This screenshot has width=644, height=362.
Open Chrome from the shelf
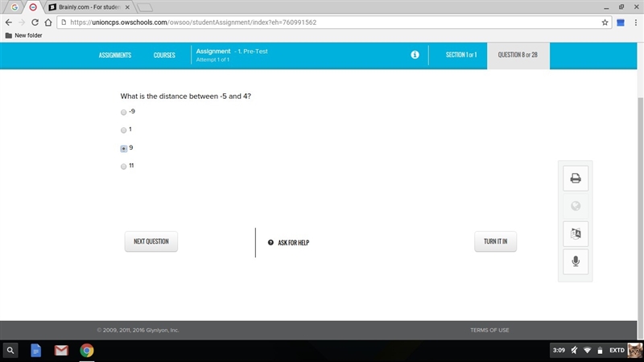point(87,351)
